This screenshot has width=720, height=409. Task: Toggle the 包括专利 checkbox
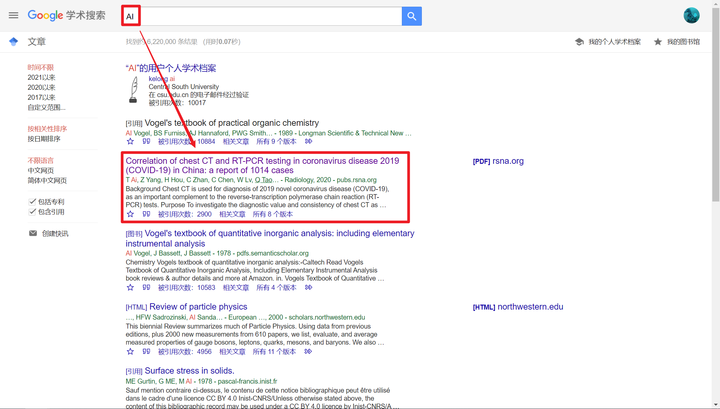point(32,202)
